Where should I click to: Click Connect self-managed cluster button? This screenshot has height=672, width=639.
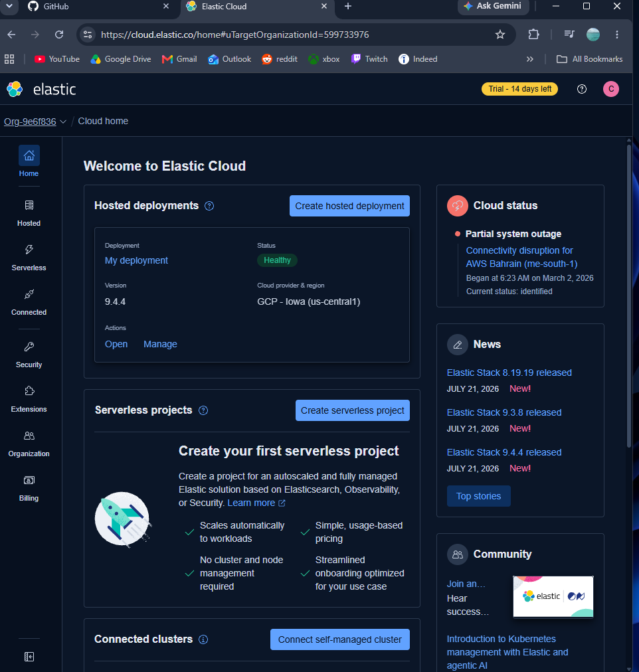coord(340,639)
